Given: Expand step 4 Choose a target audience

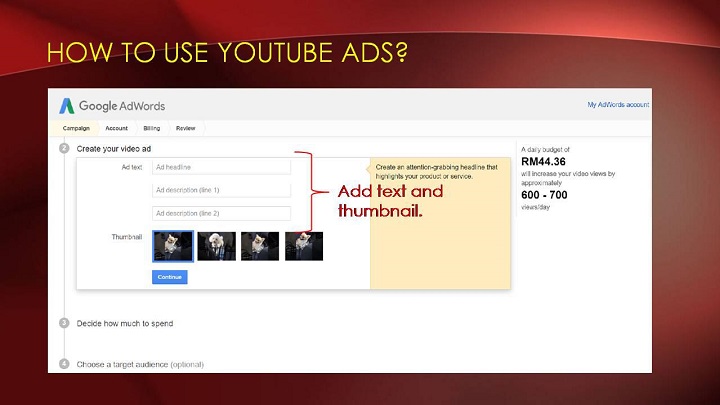Looking at the screenshot, I should 140,364.
